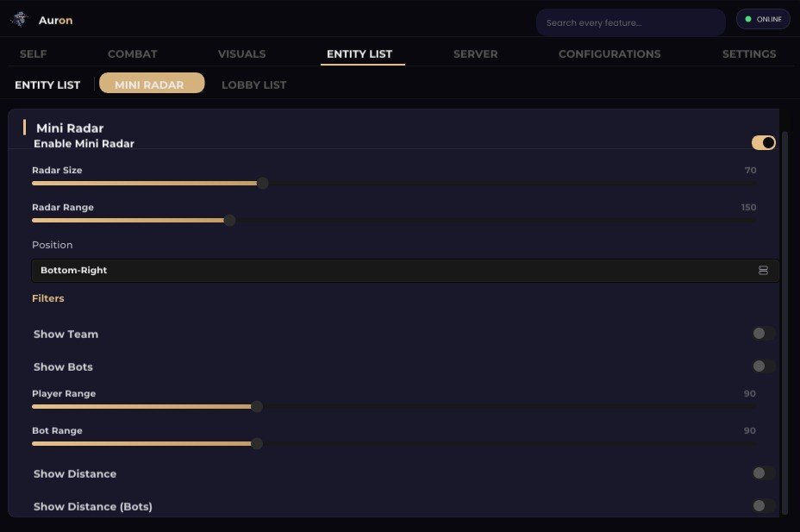Click the Player Range slider knob
Image resolution: width=800 pixels, height=532 pixels.
(x=257, y=406)
